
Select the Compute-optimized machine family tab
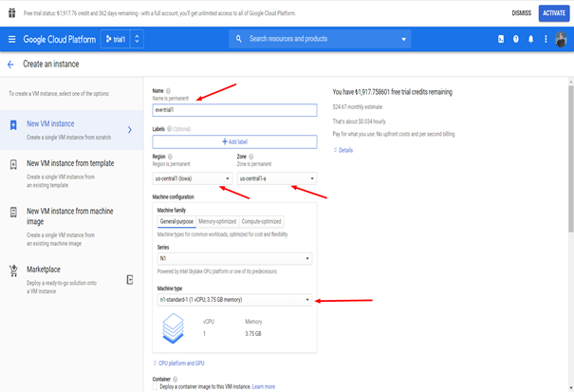(261, 222)
